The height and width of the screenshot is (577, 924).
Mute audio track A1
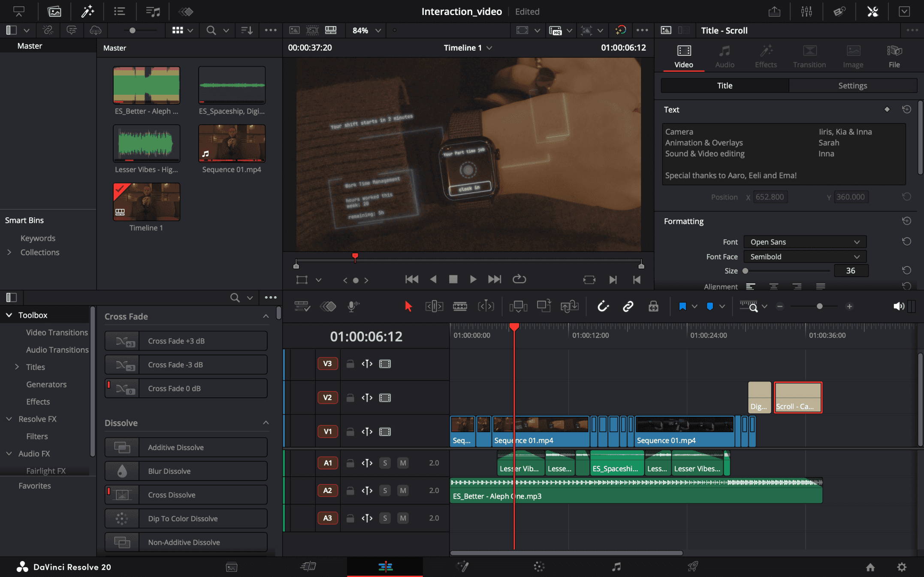tap(402, 463)
